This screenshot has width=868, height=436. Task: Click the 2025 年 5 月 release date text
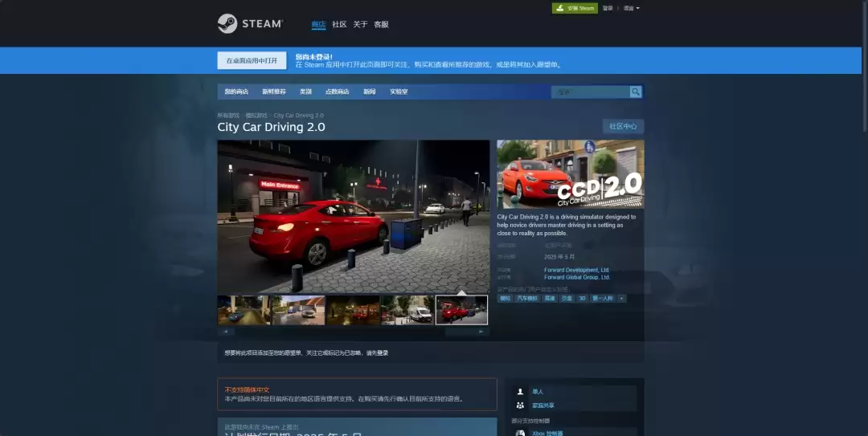559,257
